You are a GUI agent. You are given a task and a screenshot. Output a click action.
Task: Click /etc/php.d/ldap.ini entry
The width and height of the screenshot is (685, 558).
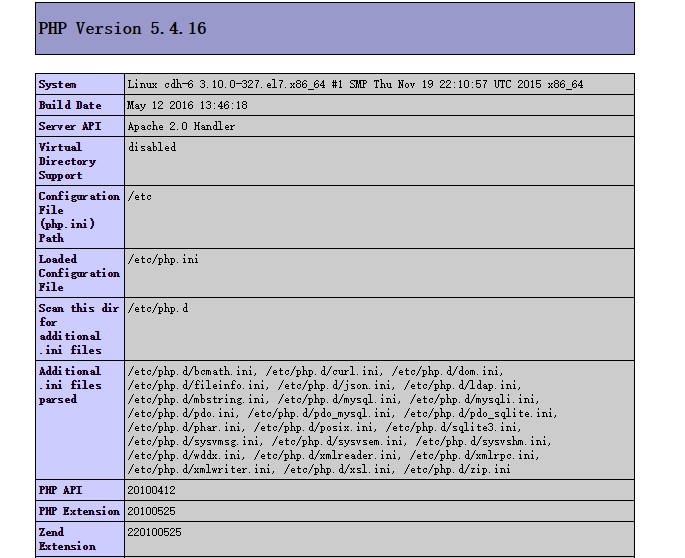[460, 385]
